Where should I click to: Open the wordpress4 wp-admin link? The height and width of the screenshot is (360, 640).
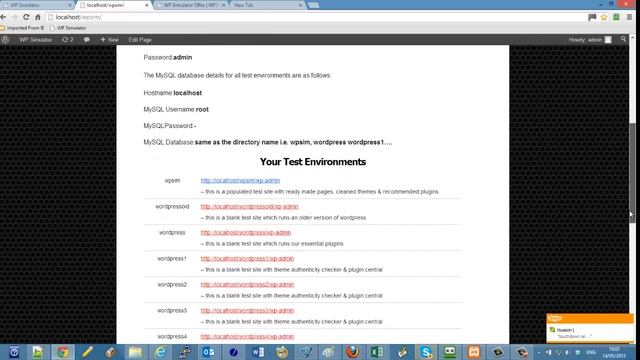pos(247,337)
